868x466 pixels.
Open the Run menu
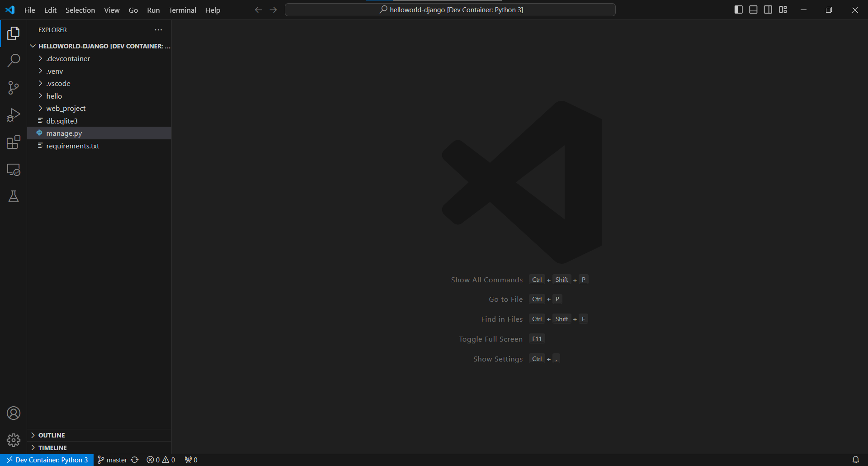[x=153, y=10]
